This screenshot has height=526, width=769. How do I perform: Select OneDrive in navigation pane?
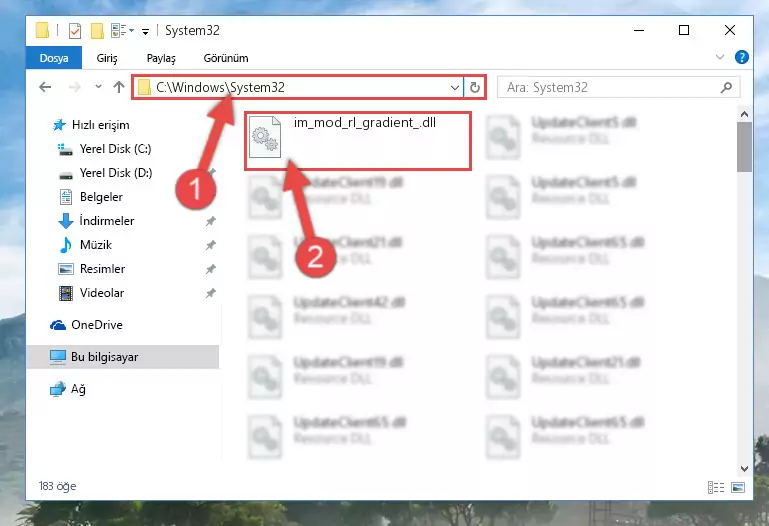click(x=97, y=325)
